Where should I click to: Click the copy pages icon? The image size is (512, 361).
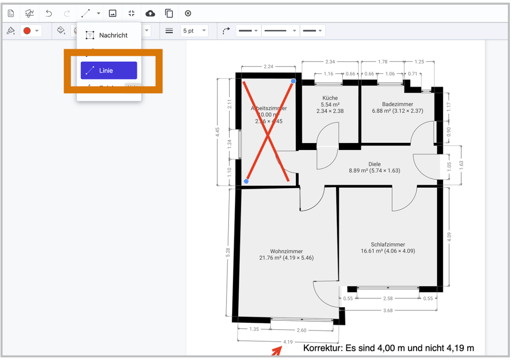[x=169, y=13]
